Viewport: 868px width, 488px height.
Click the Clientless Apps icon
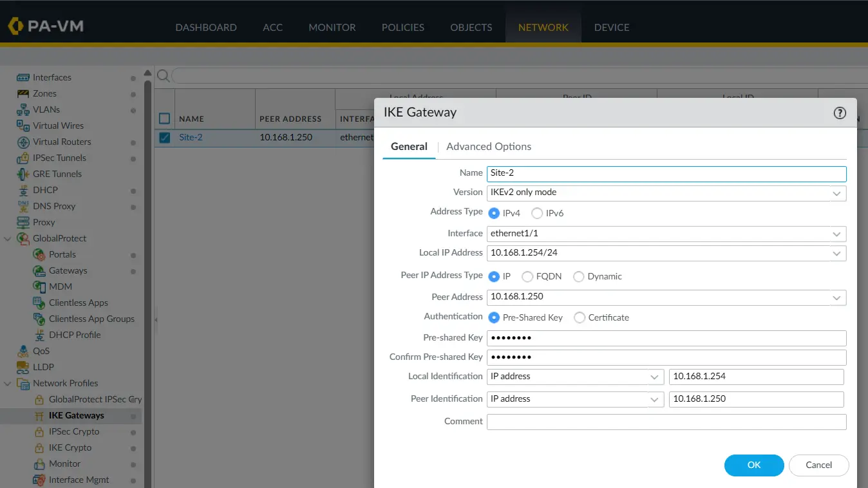pos(39,303)
